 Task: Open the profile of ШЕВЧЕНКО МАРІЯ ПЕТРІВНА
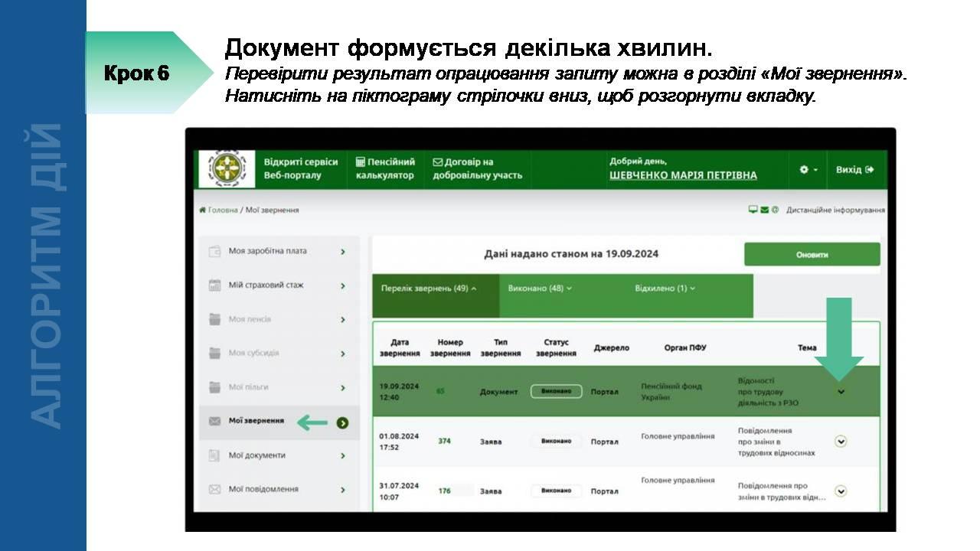point(683,175)
